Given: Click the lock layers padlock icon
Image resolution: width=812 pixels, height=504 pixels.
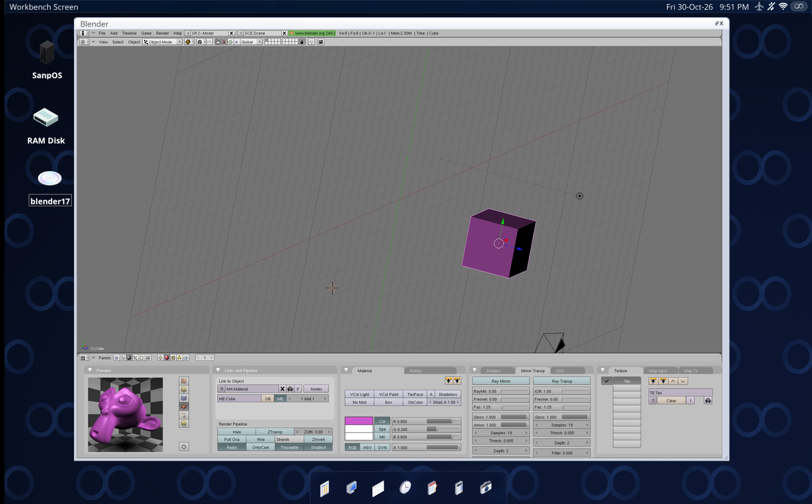Looking at the screenshot, I should point(302,42).
